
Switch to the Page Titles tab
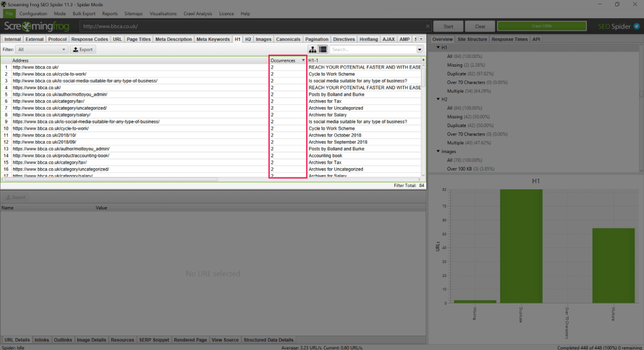point(138,39)
